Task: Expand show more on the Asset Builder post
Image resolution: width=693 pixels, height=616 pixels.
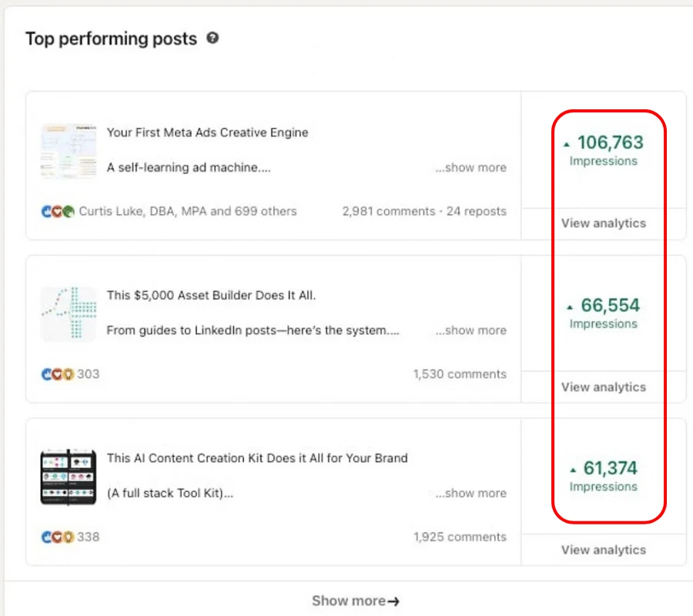Action: click(x=470, y=330)
